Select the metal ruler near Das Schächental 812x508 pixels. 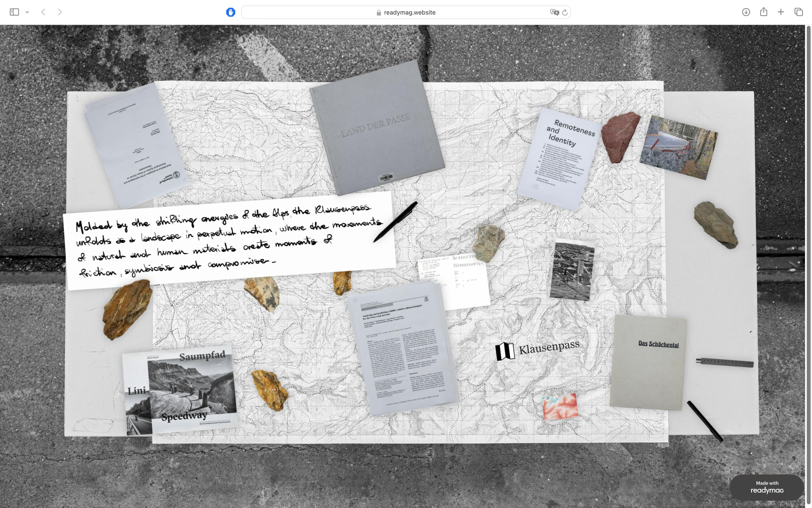(x=724, y=362)
